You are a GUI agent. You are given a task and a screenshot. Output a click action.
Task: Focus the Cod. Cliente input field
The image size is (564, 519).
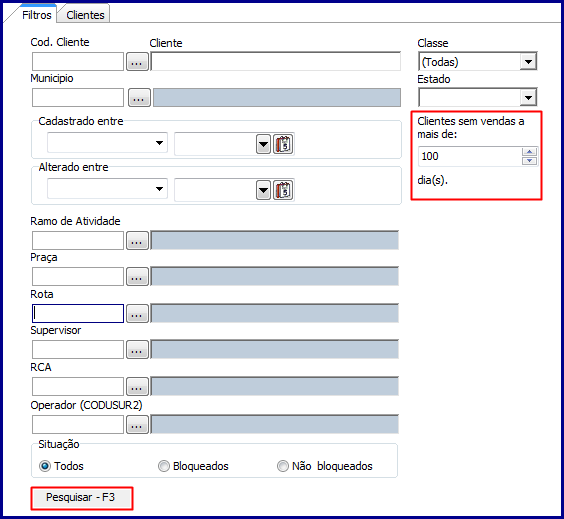pos(78,62)
